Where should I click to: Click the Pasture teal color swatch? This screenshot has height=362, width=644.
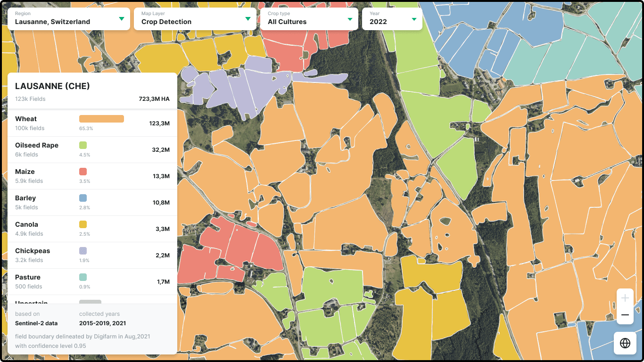(83, 277)
